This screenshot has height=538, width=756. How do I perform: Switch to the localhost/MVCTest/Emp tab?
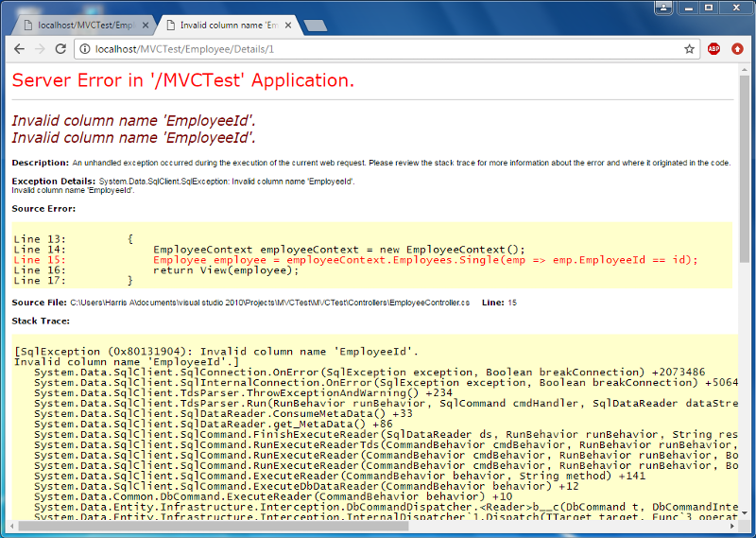[84, 26]
